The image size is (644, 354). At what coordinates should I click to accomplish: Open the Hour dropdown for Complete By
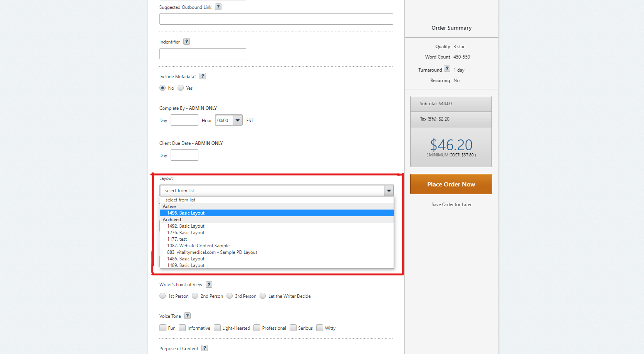238,120
